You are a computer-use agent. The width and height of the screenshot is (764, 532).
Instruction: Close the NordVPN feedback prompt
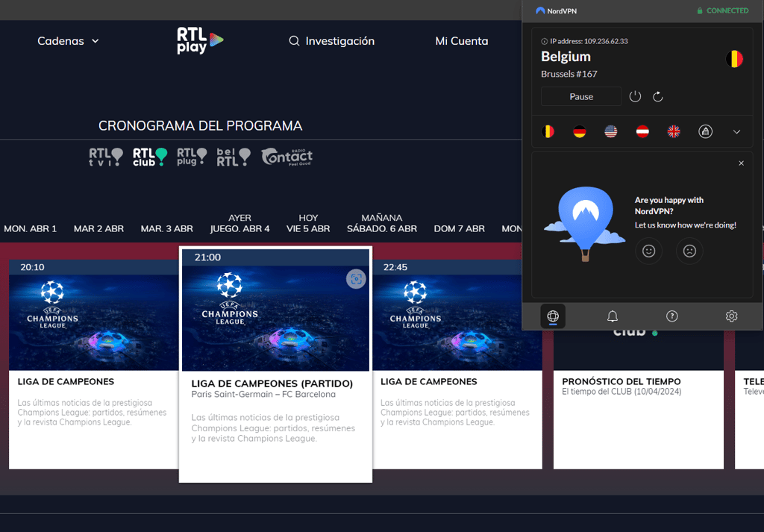tap(741, 163)
